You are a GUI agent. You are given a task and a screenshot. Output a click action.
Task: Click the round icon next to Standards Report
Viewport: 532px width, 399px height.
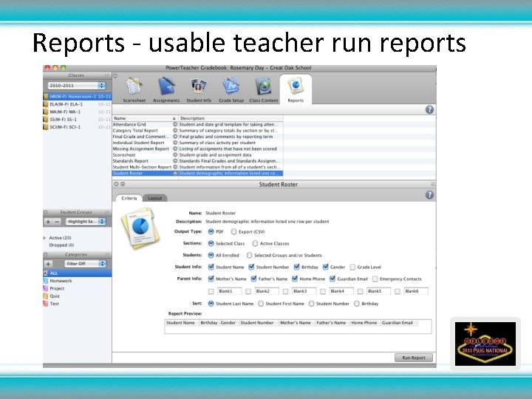point(175,161)
